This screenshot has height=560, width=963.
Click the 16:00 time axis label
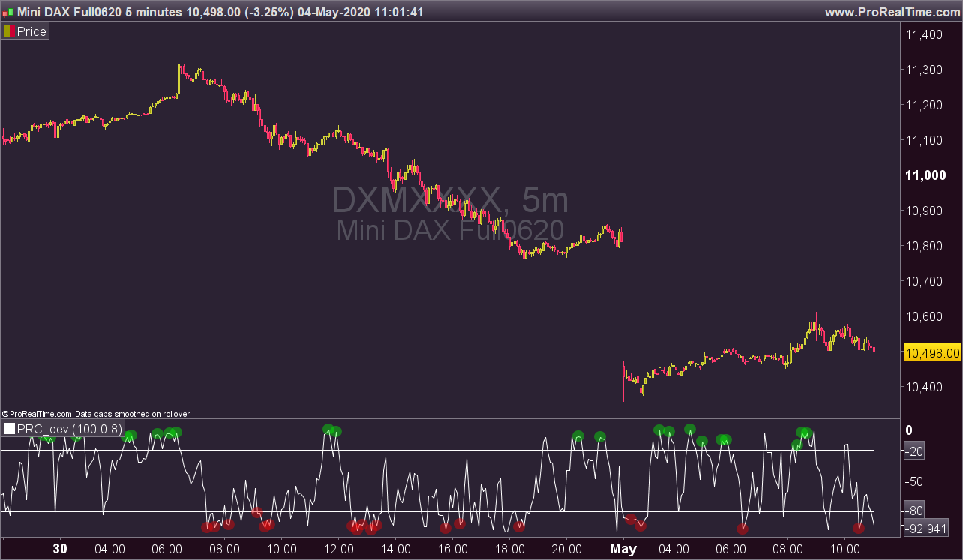[x=453, y=549]
